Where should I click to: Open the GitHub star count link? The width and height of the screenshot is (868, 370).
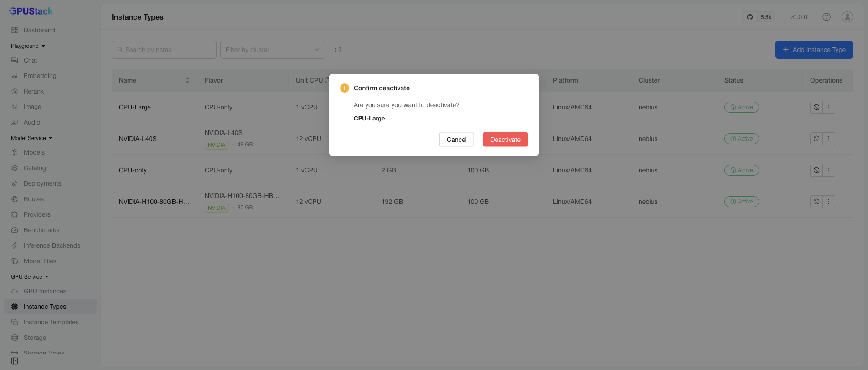[759, 17]
